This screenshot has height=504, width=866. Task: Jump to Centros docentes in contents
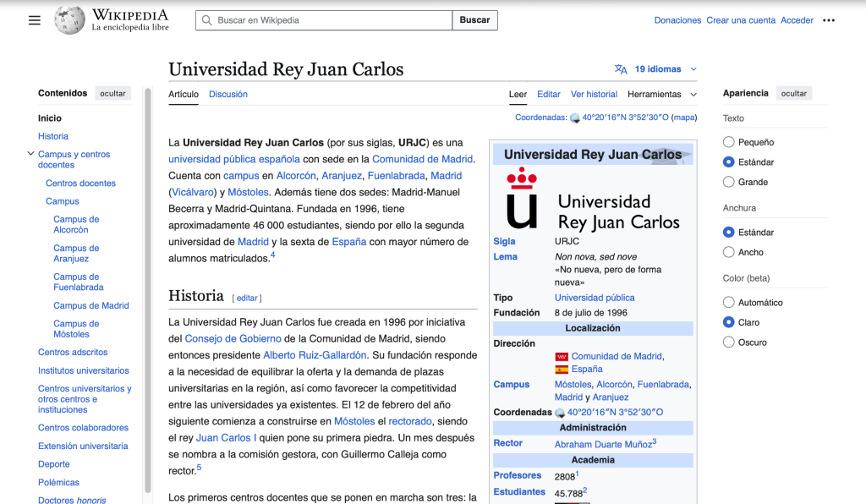(x=80, y=184)
